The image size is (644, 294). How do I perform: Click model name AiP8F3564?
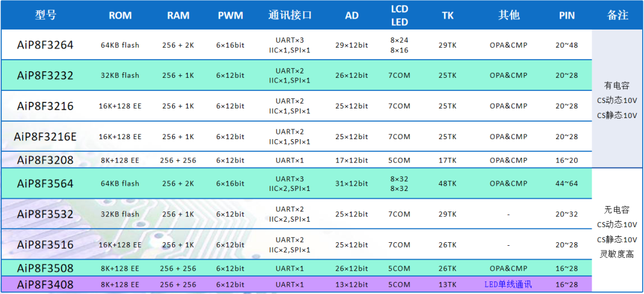click(46, 183)
